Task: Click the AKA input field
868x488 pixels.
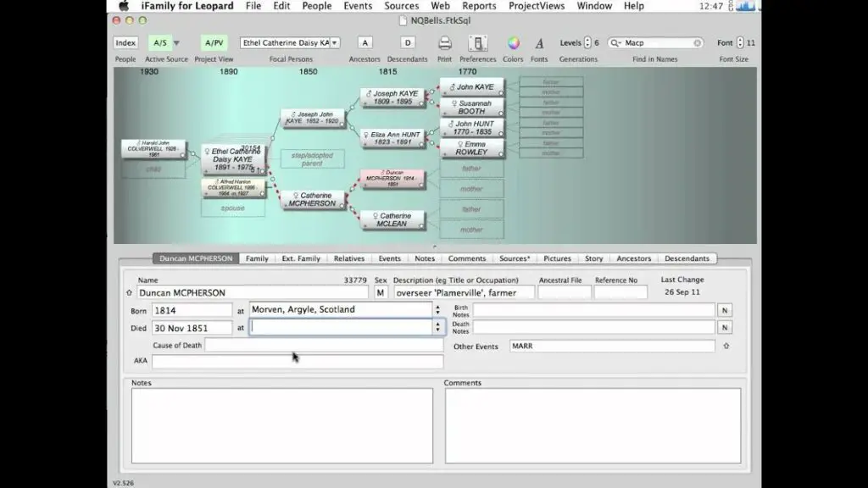Action: point(298,361)
